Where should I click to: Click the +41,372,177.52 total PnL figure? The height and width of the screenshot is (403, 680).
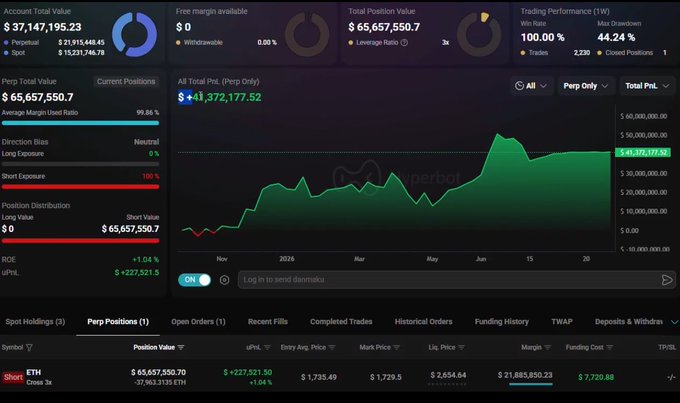point(220,97)
